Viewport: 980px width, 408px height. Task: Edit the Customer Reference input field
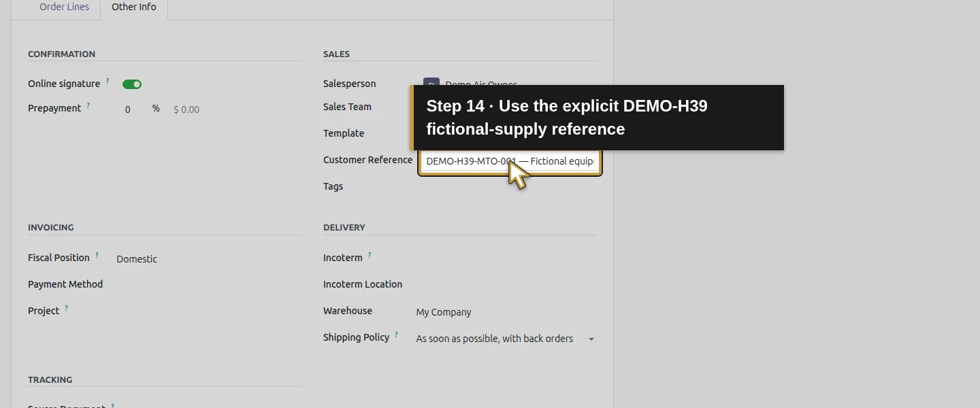coord(510,162)
